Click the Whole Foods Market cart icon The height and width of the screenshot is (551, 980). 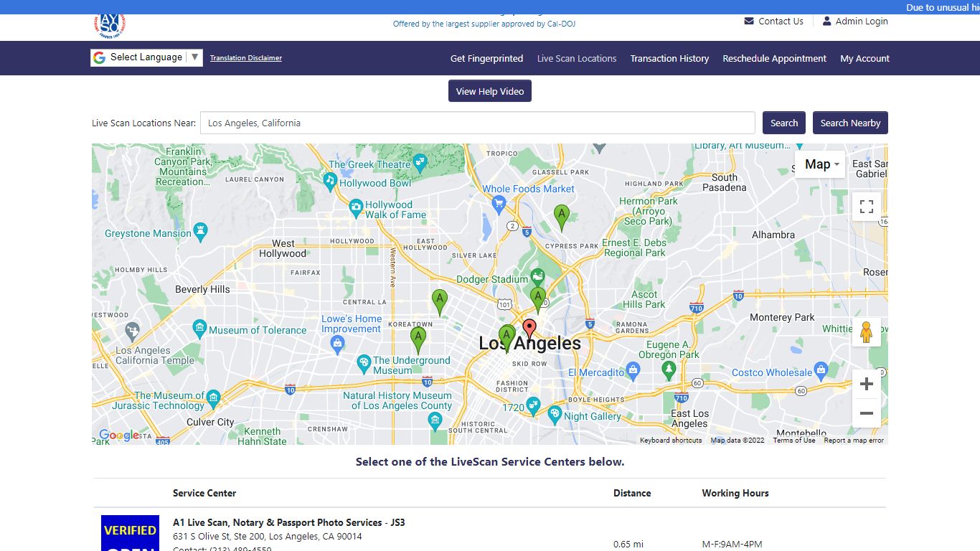[499, 205]
